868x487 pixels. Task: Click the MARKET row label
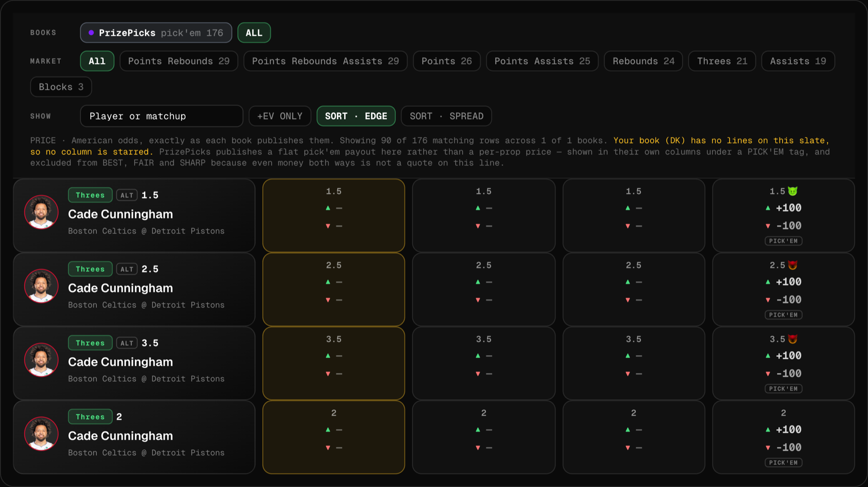tap(46, 61)
